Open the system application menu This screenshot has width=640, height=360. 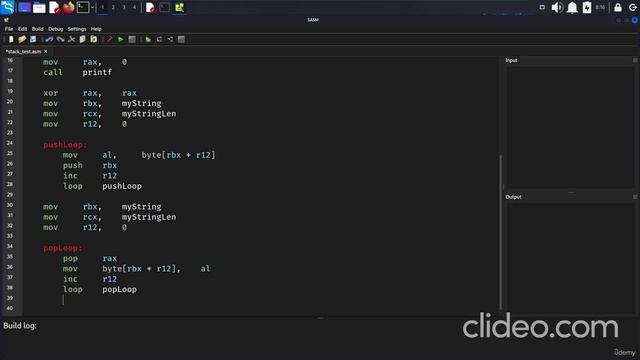[7, 7]
